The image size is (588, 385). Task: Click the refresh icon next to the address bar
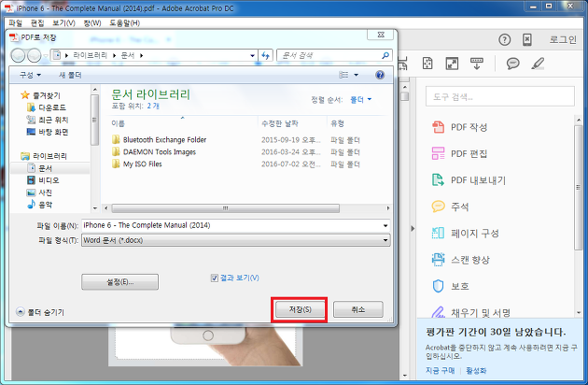tap(265, 55)
